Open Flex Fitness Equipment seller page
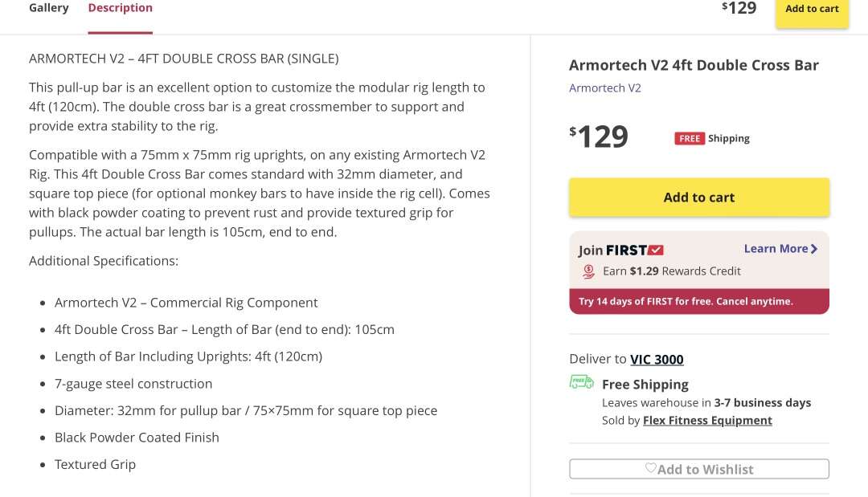Screen dimensions: 868x497 click(707, 421)
